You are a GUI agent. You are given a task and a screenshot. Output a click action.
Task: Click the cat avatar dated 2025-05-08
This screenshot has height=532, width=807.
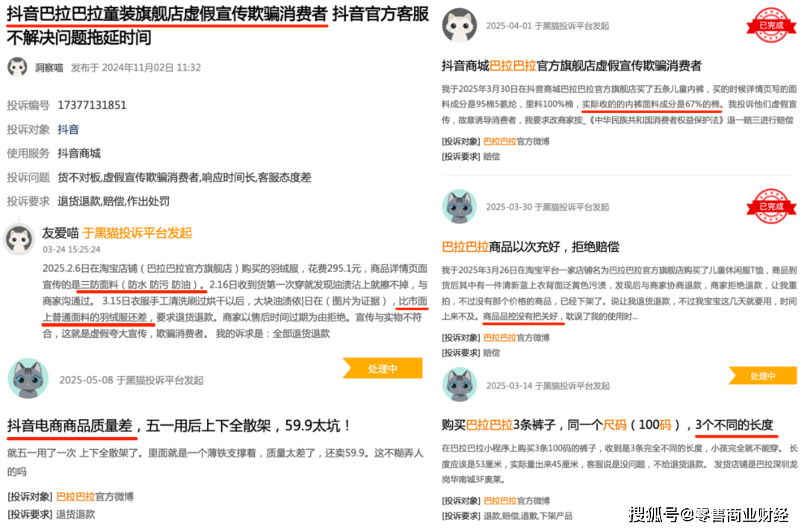point(28,379)
